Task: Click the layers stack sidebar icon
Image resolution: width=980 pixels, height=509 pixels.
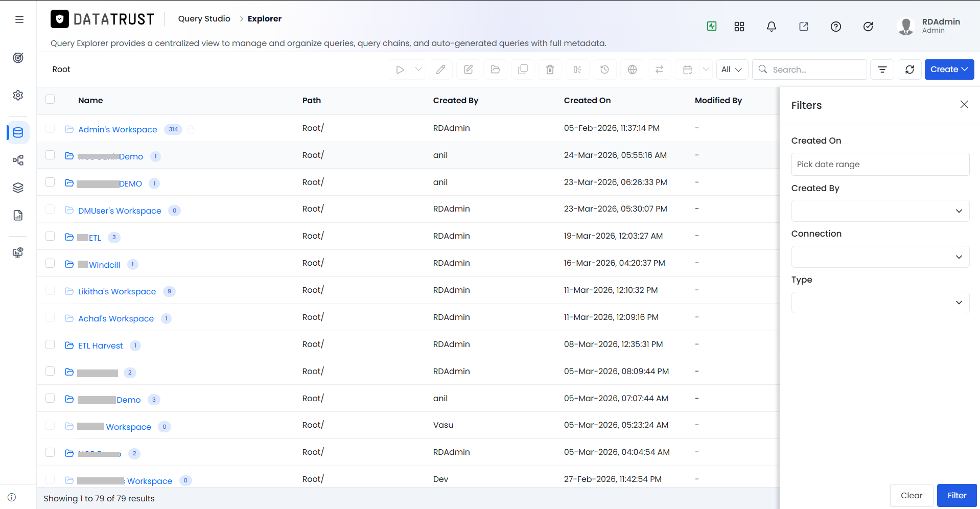Action: [x=18, y=188]
